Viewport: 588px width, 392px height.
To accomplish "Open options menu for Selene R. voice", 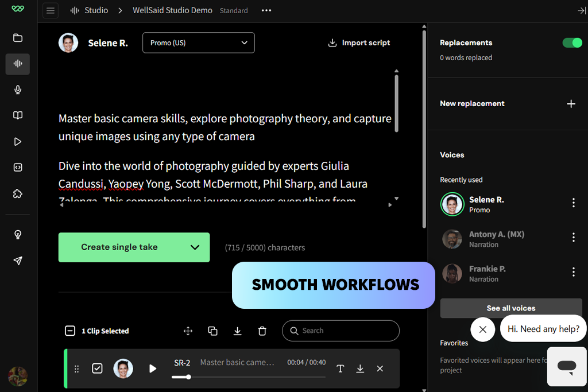I will [574, 203].
